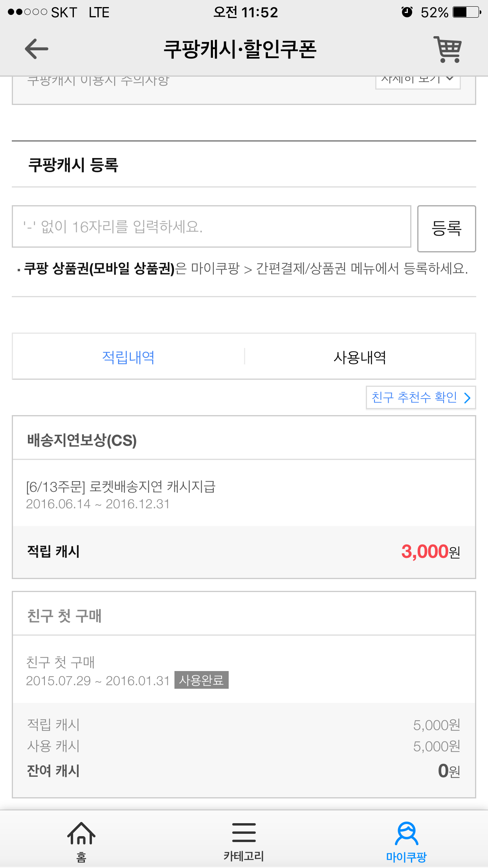Viewport: 488px width, 868px height.
Task: Expand the 자세히 보기 dropdown
Action: [x=418, y=81]
